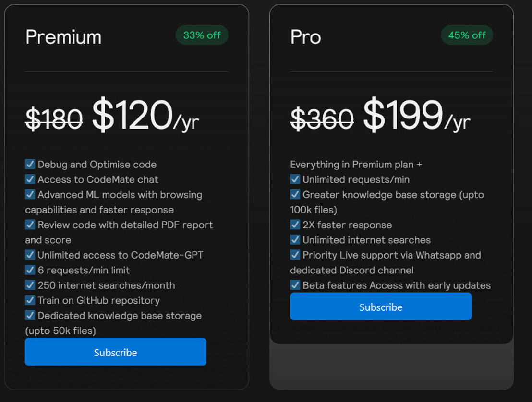Toggle the 'Debug and Optimise code' checkbox
The width and height of the screenshot is (532, 402).
tap(30, 164)
